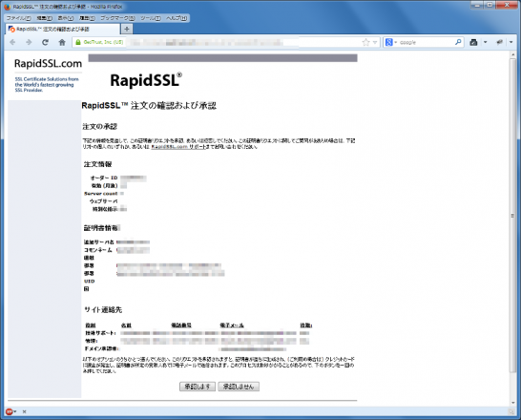Maximize the Firefox window
This screenshot has width=521, height=420.
point(490,6)
